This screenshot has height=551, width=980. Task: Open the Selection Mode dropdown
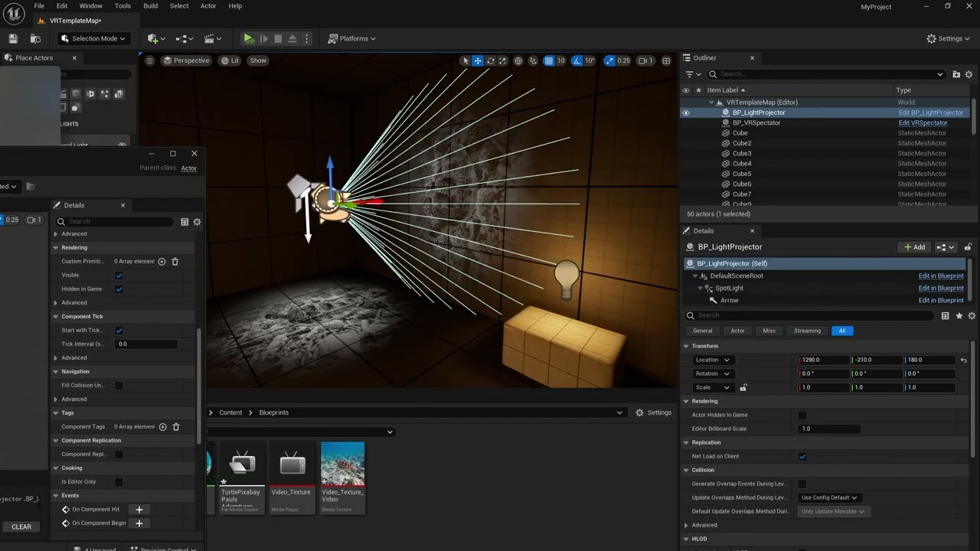(x=93, y=38)
